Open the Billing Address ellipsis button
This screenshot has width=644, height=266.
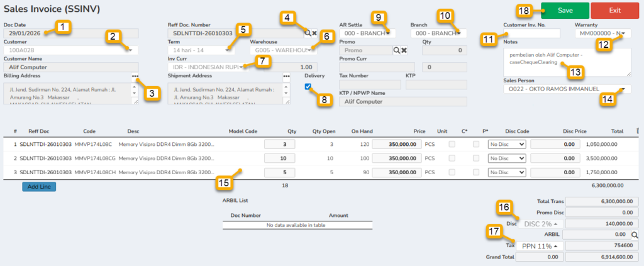tap(135, 76)
